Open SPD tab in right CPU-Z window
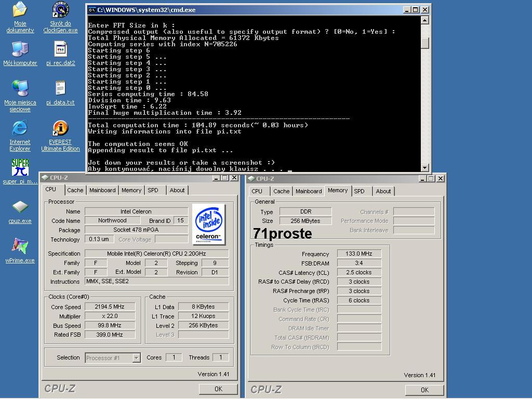 360,191
